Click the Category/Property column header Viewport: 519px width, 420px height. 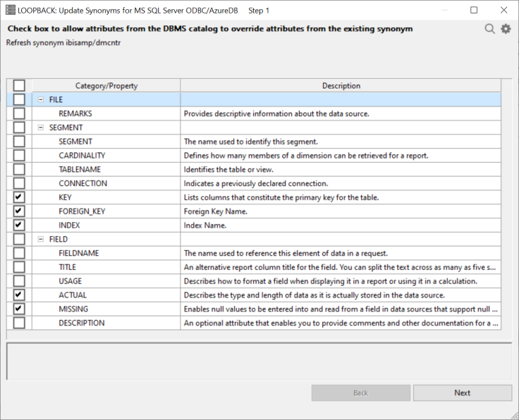[x=106, y=86]
